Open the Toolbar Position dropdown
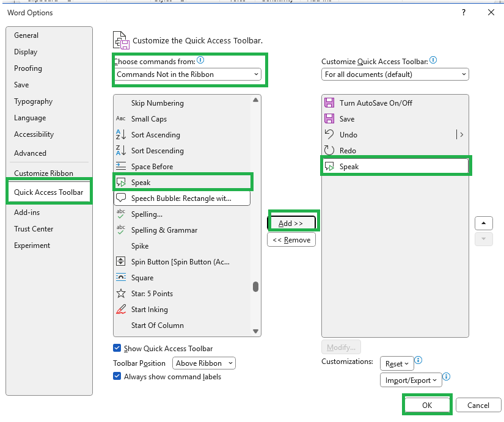This screenshot has width=504, height=422. coord(204,363)
